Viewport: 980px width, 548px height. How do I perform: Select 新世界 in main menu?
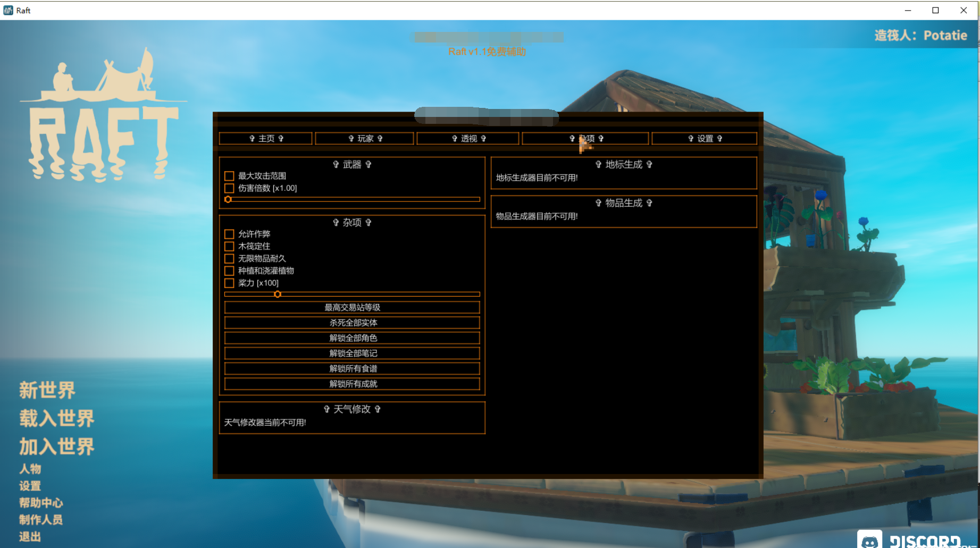[47, 390]
